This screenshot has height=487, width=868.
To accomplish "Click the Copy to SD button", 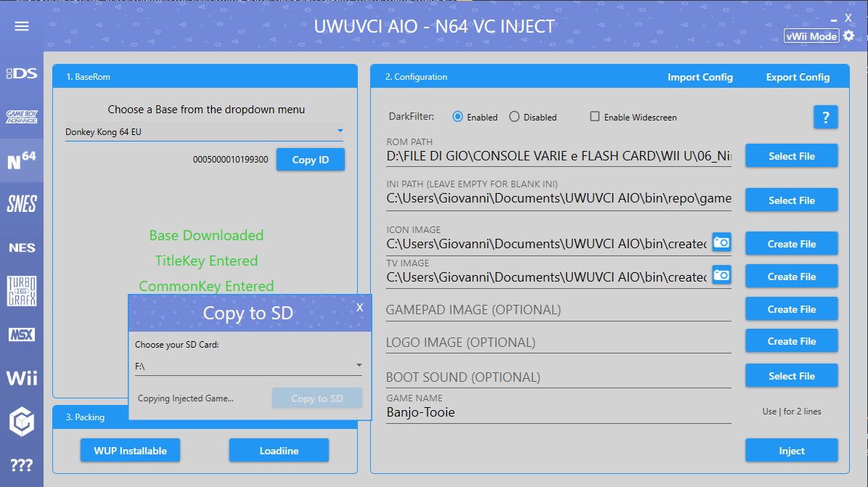I will pyautogui.click(x=317, y=398).
